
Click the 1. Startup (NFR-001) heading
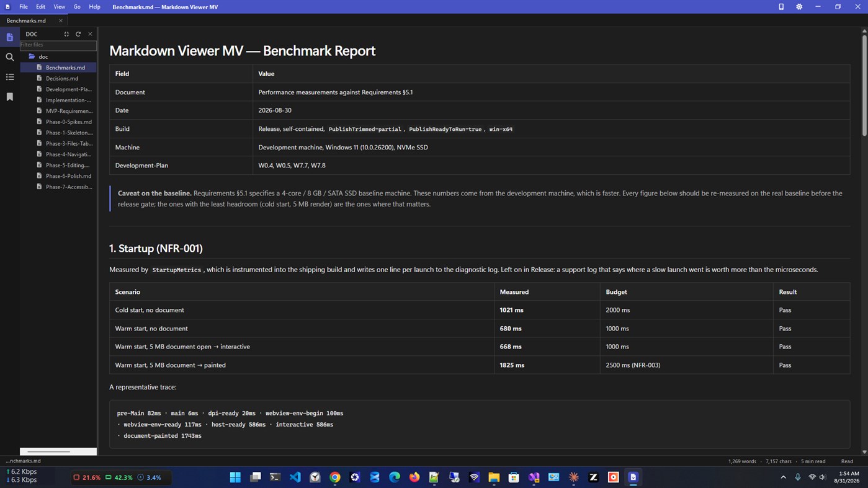tap(156, 249)
